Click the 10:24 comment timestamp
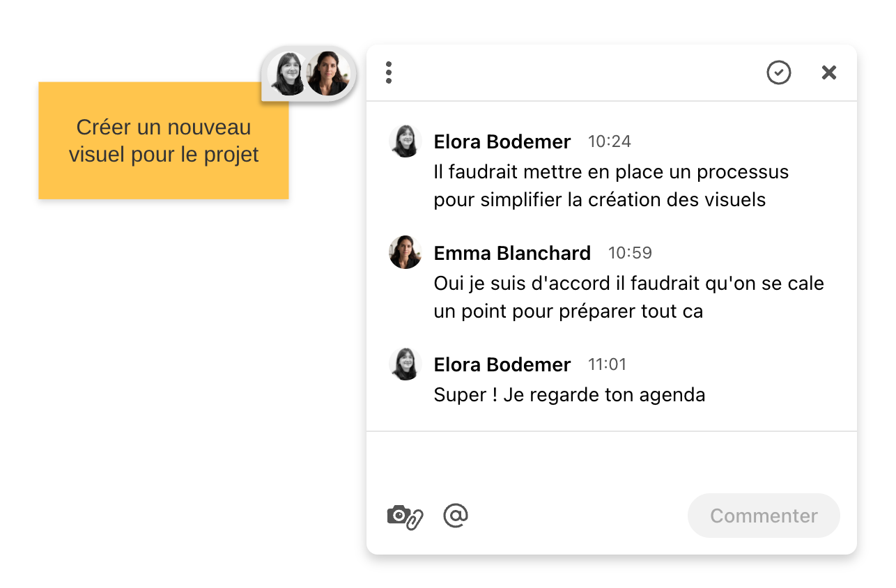This screenshot has width=896, height=588. [x=610, y=141]
